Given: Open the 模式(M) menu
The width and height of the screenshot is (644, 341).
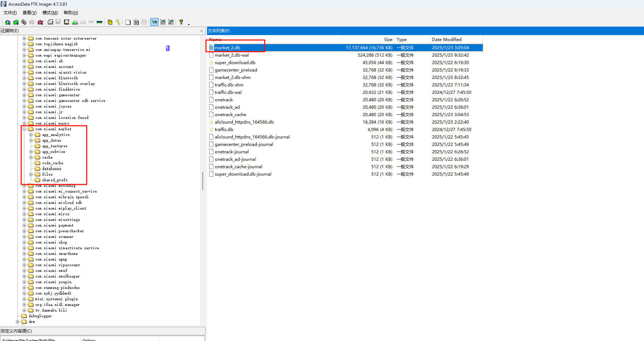Looking at the screenshot, I should pyautogui.click(x=50, y=13).
